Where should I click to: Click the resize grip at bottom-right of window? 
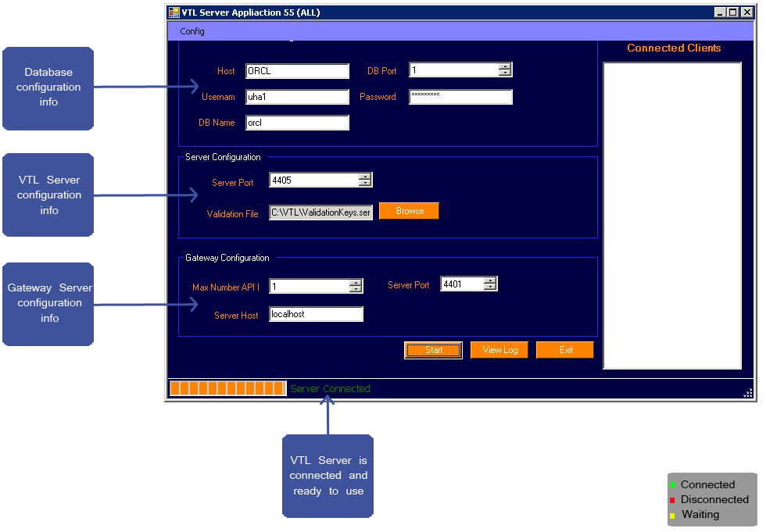tap(749, 394)
